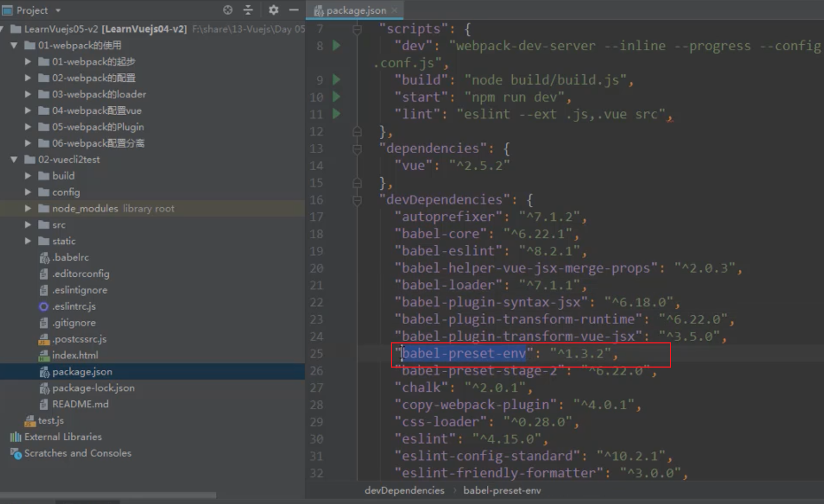Click the External Libraries icon
This screenshot has height=504, width=824.
(16, 437)
